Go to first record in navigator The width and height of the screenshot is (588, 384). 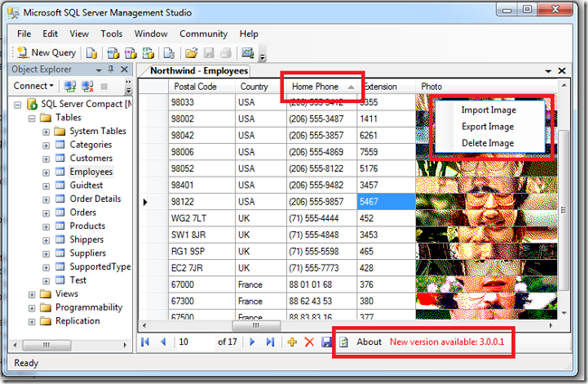click(146, 342)
